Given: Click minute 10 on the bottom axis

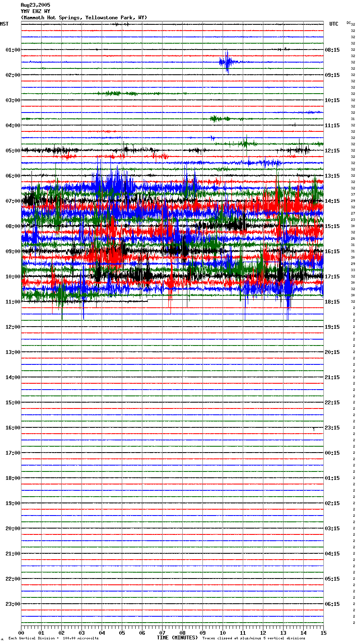Looking at the screenshot, I should (223, 633).
